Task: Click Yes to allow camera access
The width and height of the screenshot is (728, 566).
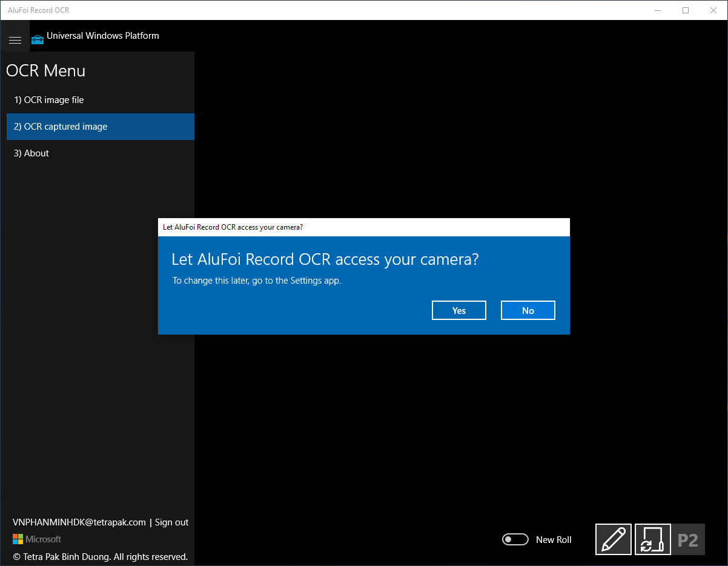Action: pyautogui.click(x=459, y=310)
